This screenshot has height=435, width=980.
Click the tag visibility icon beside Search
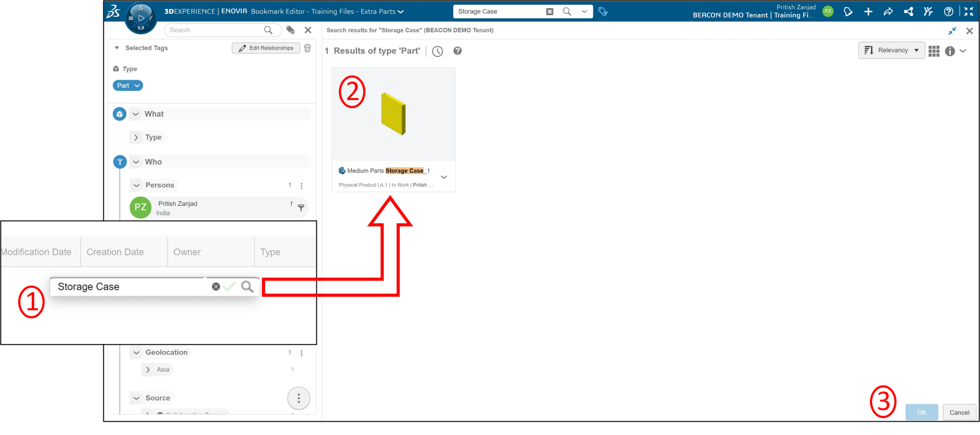click(290, 30)
